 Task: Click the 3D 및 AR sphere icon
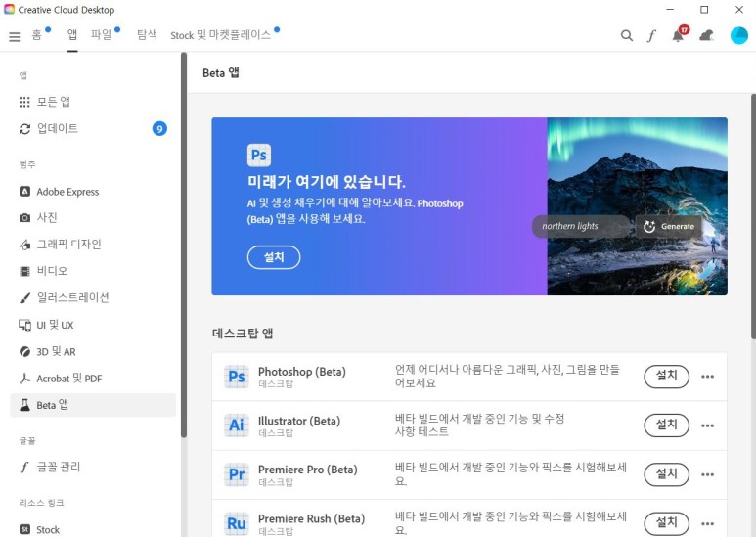pyautogui.click(x=24, y=351)
